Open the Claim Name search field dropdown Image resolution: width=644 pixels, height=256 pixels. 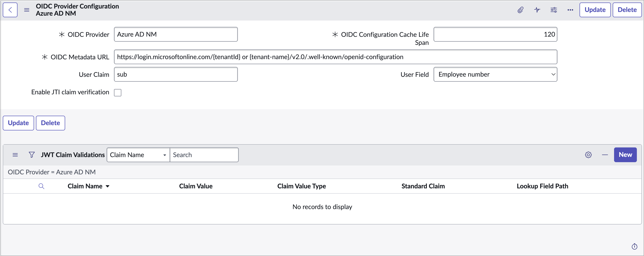tap(138, 155)
